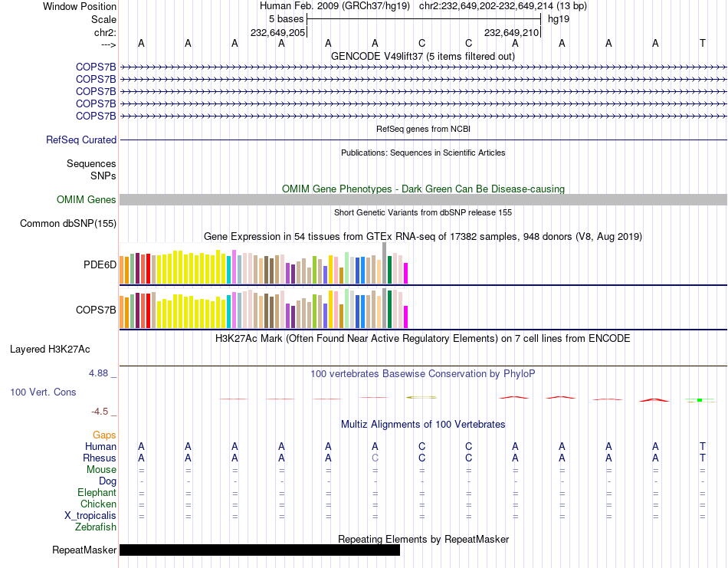The image size is (728, 568).
Task: Open RefSeq genes from NCBI title
Action: click(423, 129)
